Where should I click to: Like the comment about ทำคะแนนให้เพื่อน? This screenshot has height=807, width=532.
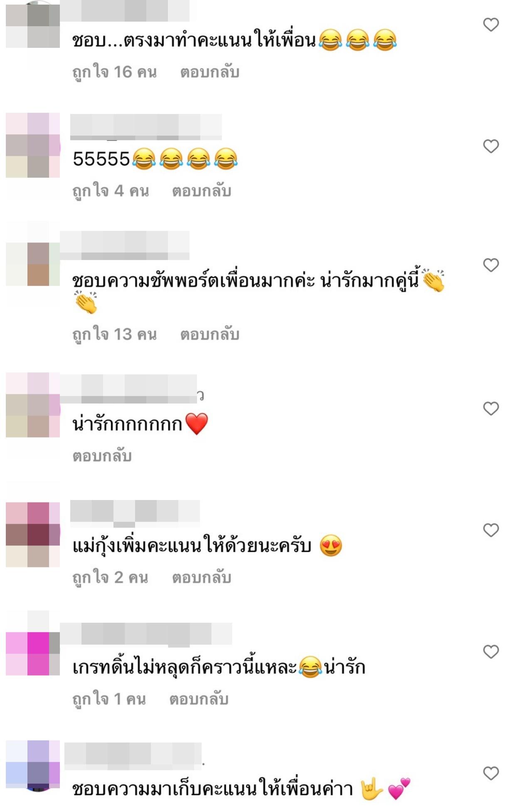click(x=491, y=25)
